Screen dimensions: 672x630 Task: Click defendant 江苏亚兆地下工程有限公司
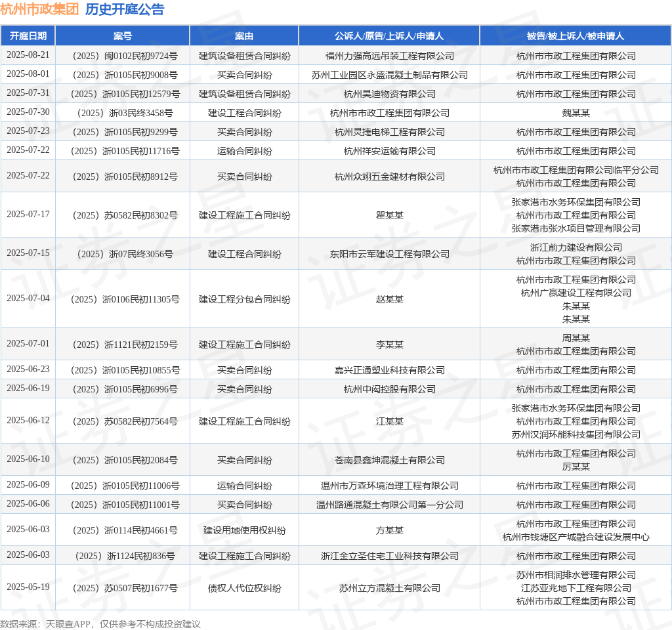(576, 588)
